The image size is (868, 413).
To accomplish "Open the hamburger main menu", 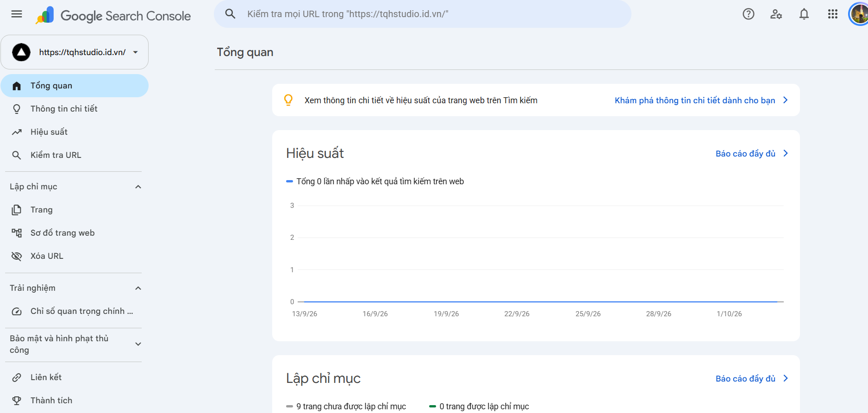I will tap(17, 14).
